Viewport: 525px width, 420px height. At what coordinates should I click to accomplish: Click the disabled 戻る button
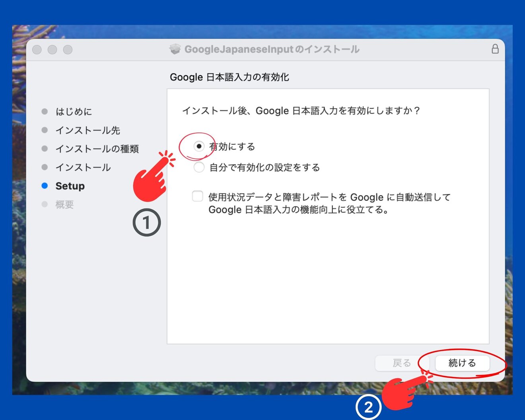pyautogui.click(x=401, y=363)
